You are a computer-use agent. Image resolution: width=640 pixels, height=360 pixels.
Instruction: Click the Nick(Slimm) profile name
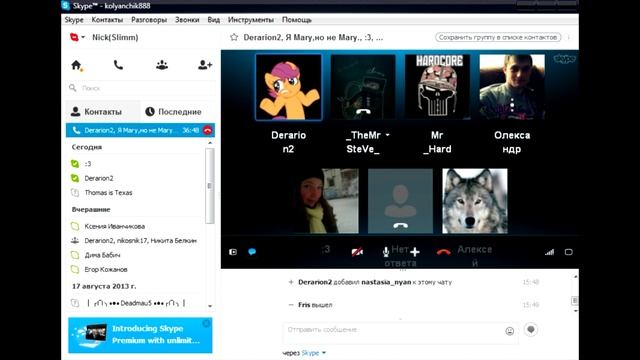point(115,37)
